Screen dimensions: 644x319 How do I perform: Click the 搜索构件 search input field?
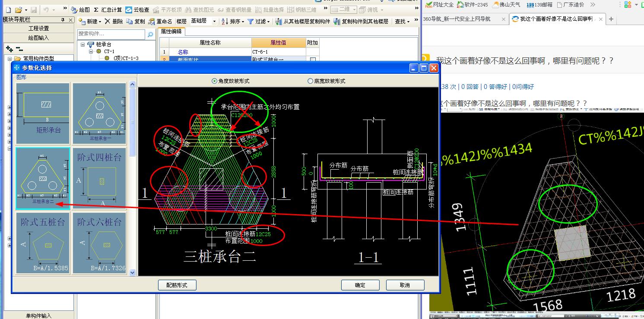(x=112, y=34)
